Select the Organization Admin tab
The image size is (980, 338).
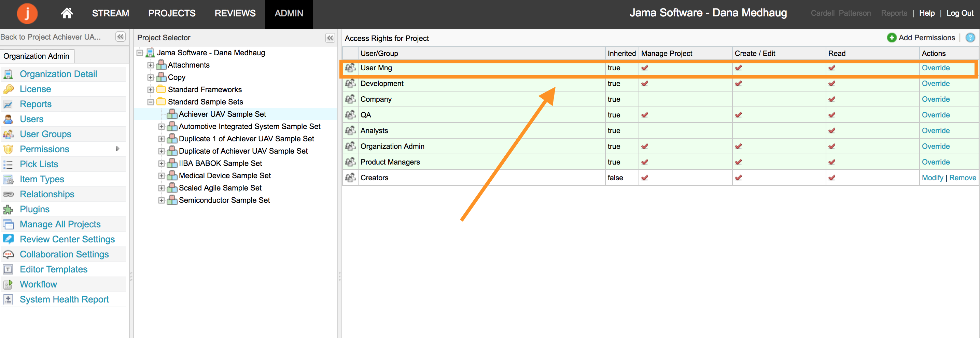pos(37,56)
